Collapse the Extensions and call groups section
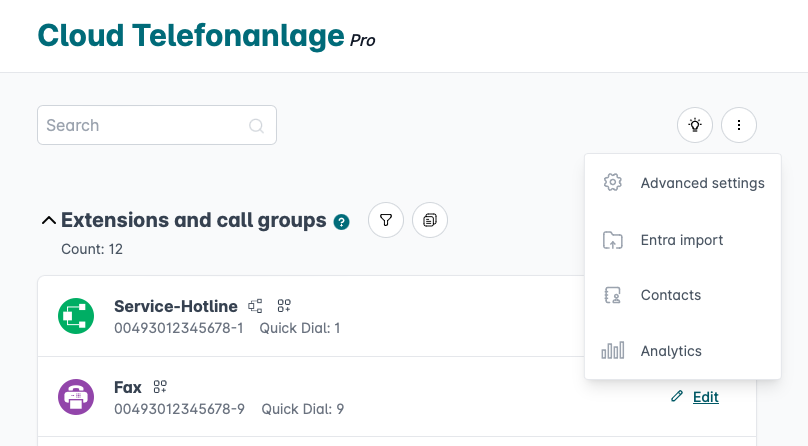 click(47, 220)
